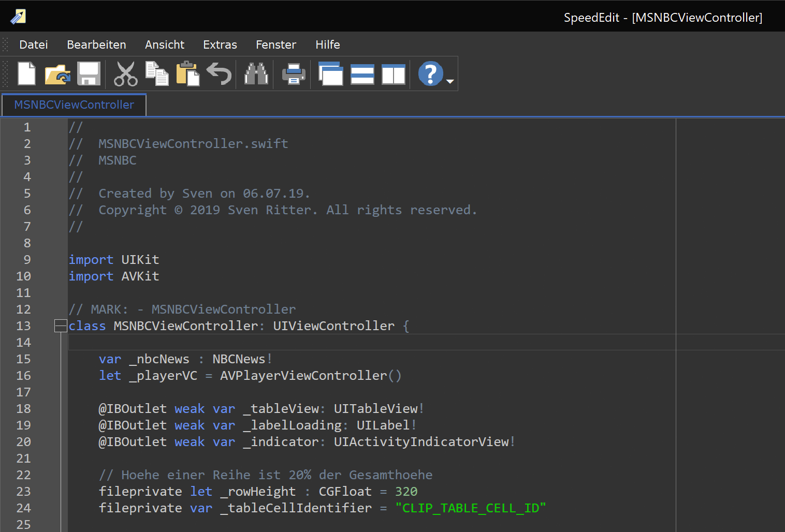Click the 'Hoehe einer Reihe' comment line

point(266,475)
